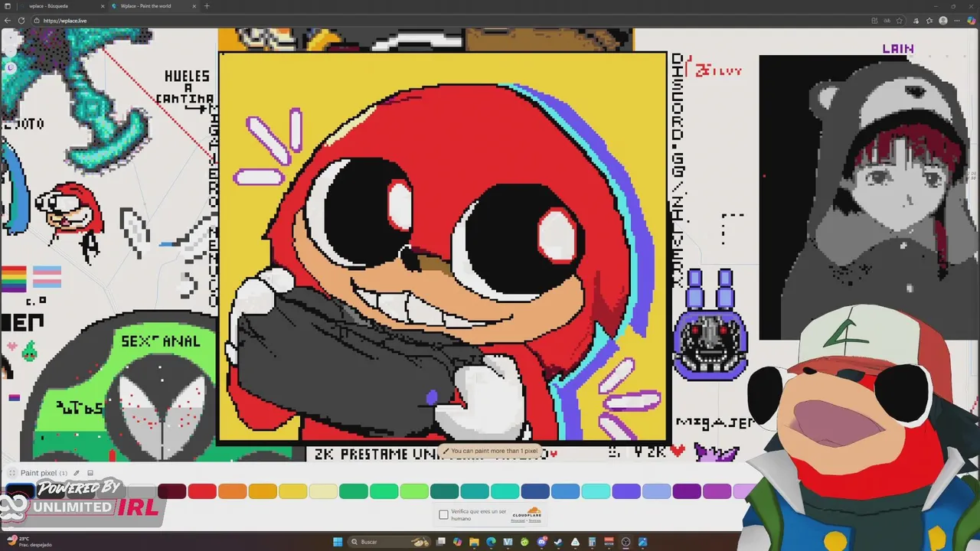Go back using the browser back arrow
980x551 pixels.
tap(8, 21)
